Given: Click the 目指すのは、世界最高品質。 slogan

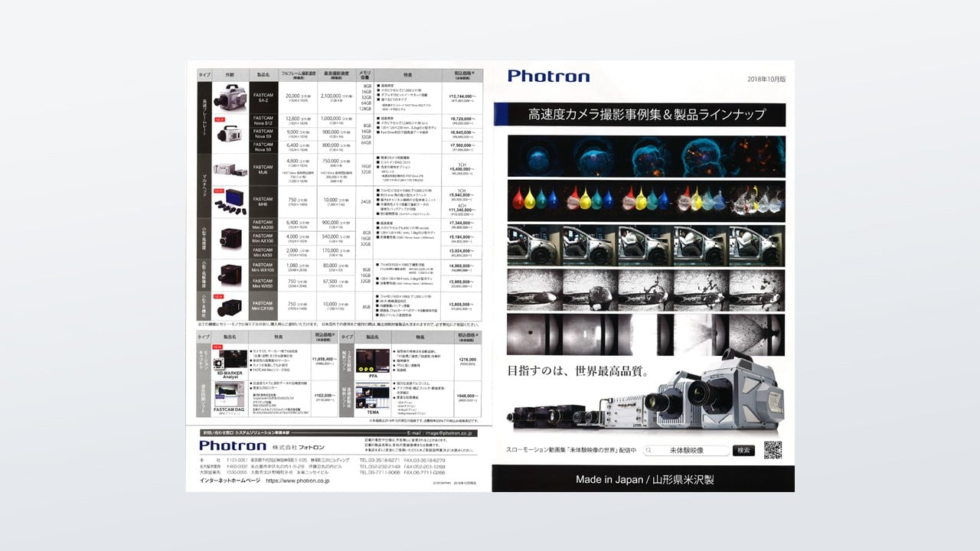Looking at the screenshot, I should pos(578,372).
